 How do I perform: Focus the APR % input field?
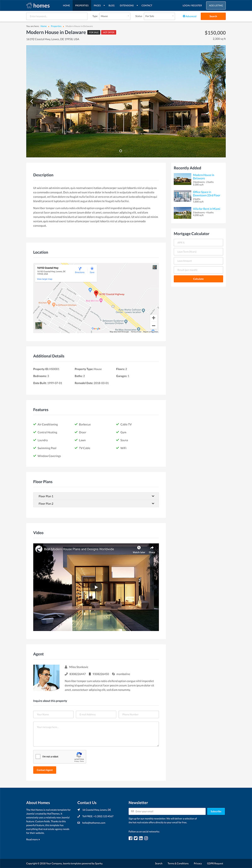tap(198, 242)
